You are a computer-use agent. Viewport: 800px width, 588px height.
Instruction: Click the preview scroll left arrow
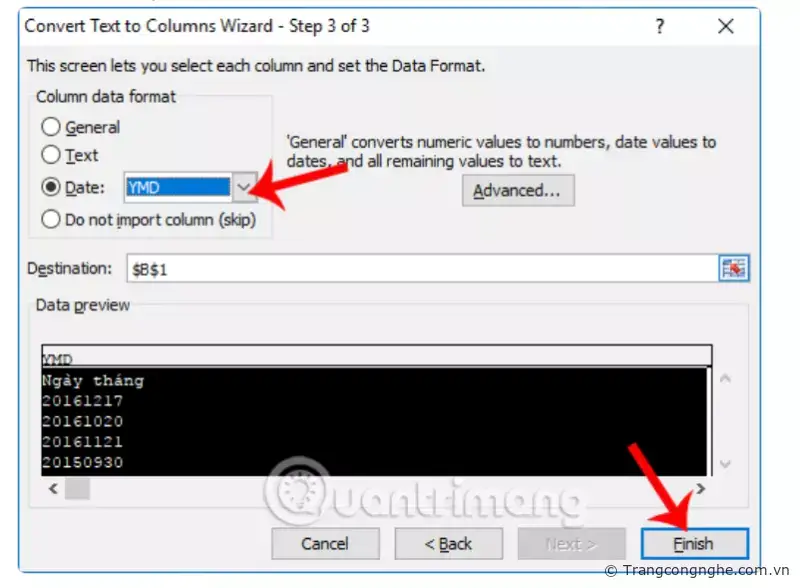coord(53,489)
